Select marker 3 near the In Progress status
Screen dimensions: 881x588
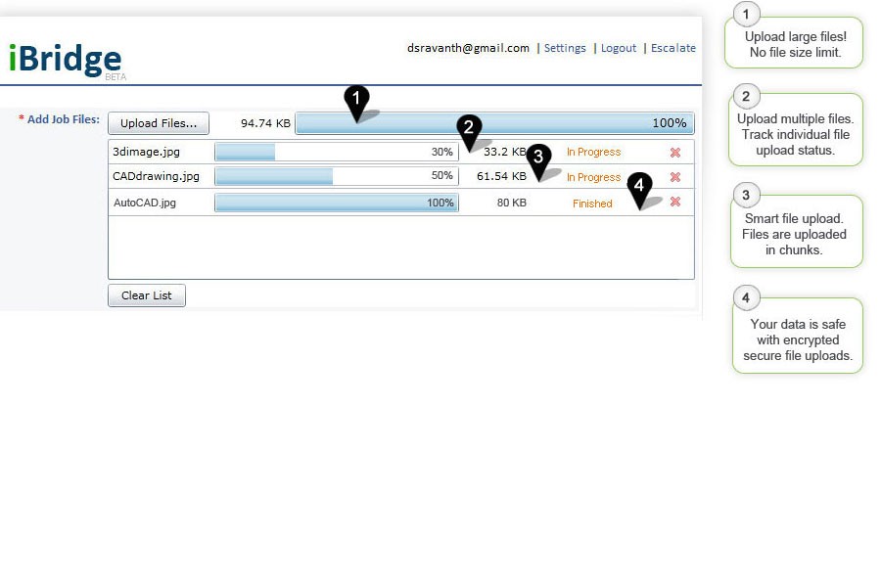pyautogui.click(x=537, y=157)
